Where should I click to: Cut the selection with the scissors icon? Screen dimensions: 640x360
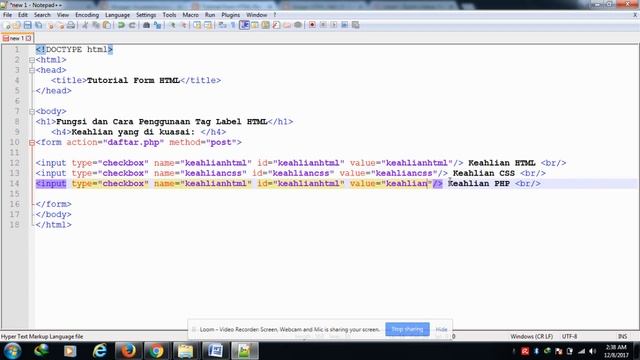pyautogui.click(x=85, y=25)
